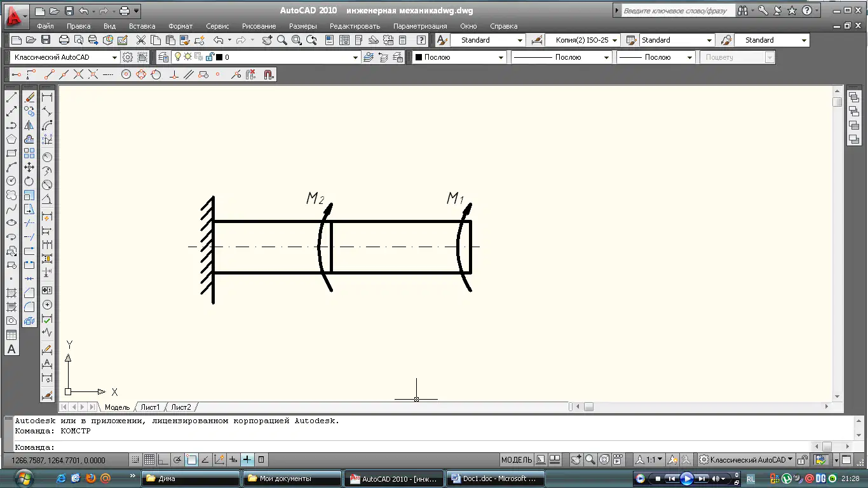Toggle Grid display in status bar
This screenshot has height=488, width=868.
click(x=149, y=459)
